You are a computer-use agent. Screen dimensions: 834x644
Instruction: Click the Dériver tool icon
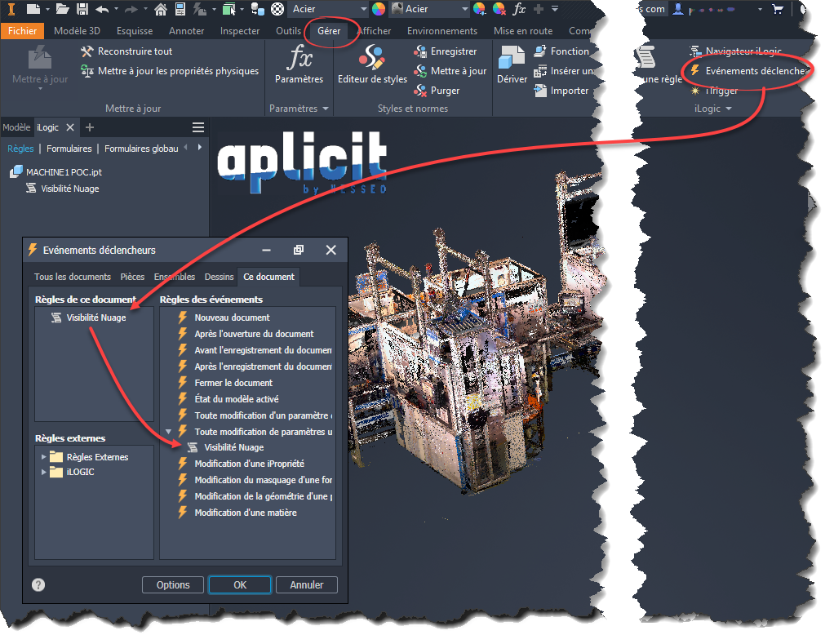tap(512, 64)
